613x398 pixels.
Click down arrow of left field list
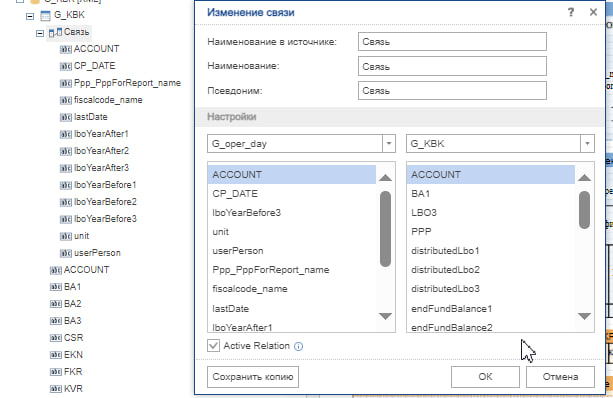[385, 316]
